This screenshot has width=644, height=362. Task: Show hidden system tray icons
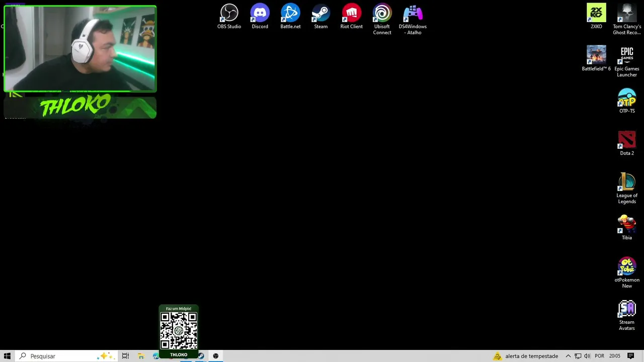(x=568, y=356)
